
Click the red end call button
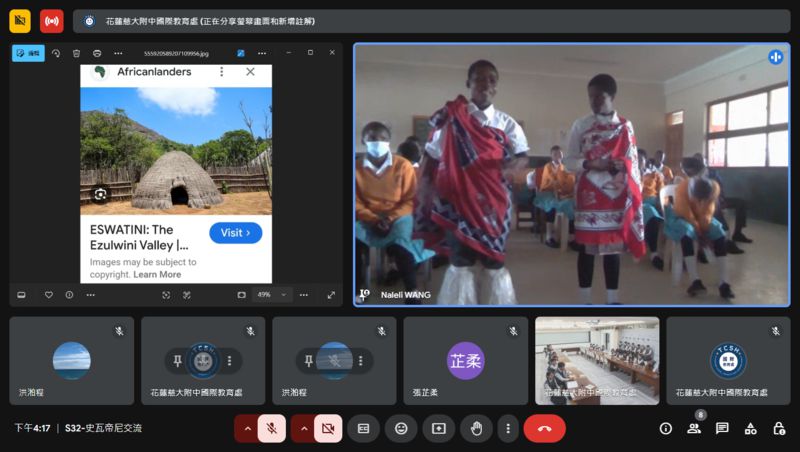pos(544,428)
